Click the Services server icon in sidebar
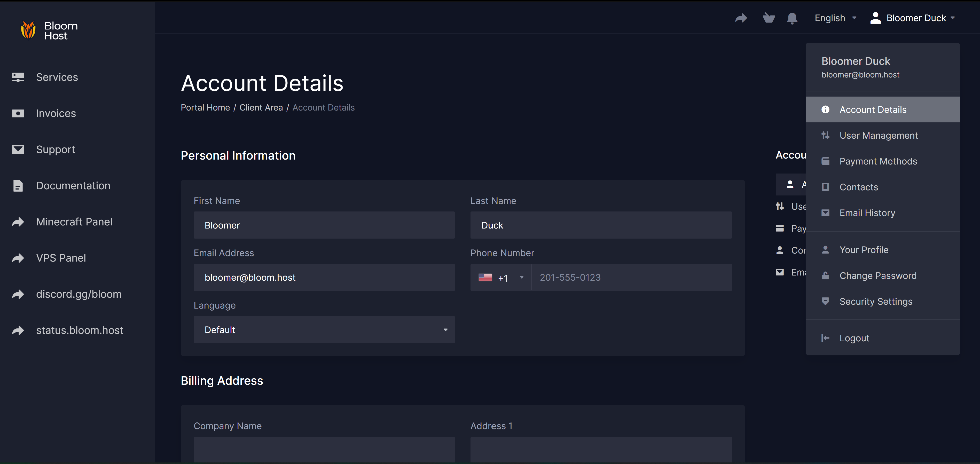Screen dimensions: 980x464 tap(18, 77)
